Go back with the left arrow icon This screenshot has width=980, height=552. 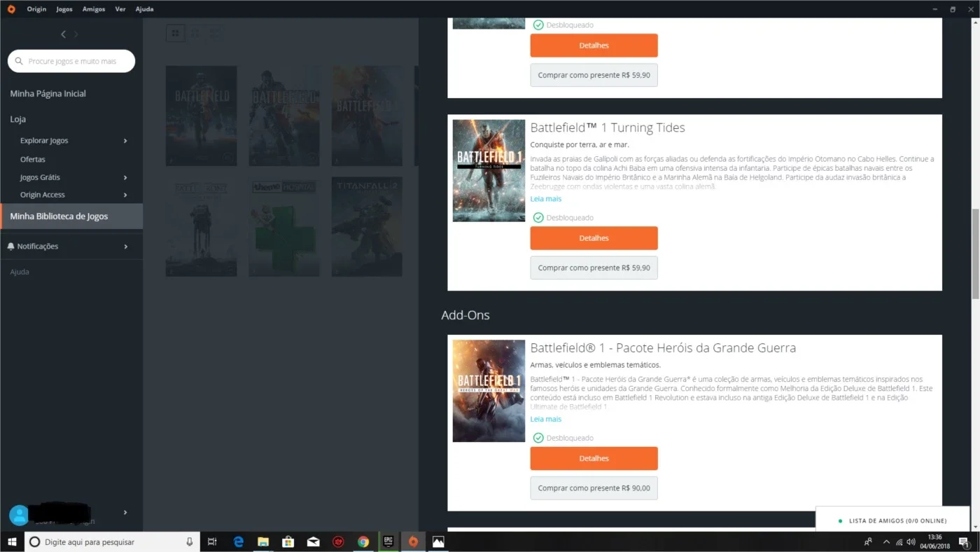[x=63, y=34]
